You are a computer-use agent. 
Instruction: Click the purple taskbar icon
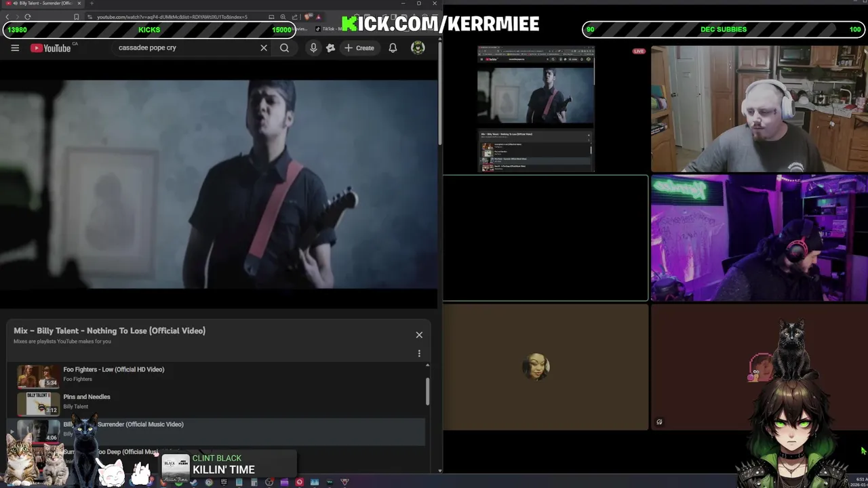[284, 483]
